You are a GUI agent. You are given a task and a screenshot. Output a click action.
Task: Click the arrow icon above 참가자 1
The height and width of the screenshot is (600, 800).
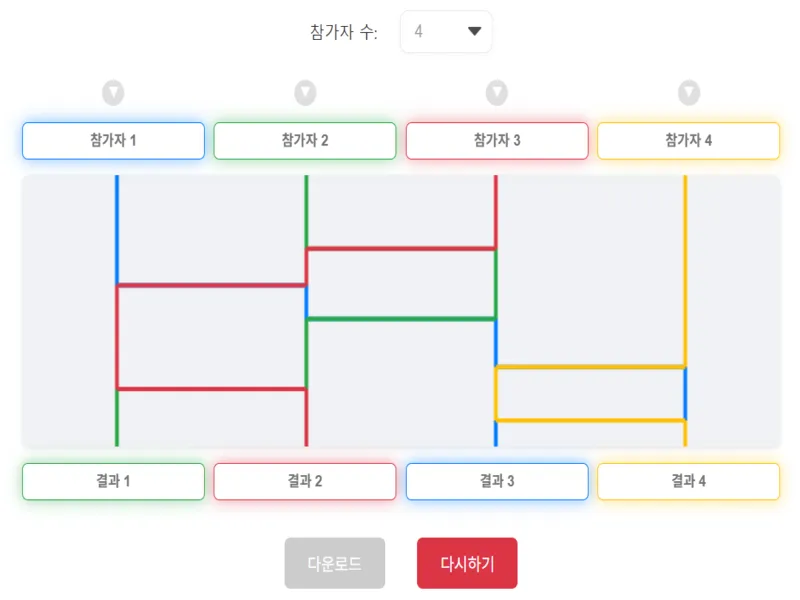pos(113,93)
